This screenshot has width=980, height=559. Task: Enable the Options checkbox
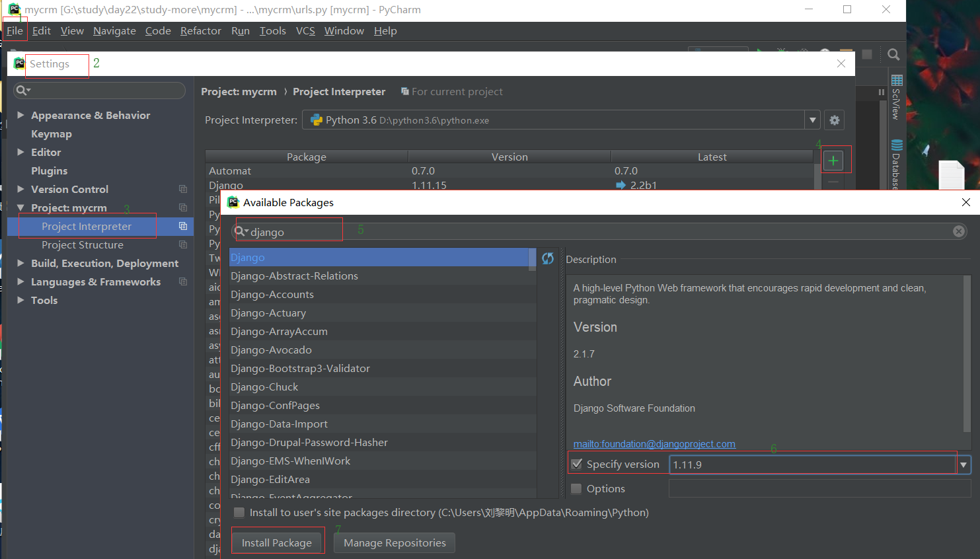(577, 488)
